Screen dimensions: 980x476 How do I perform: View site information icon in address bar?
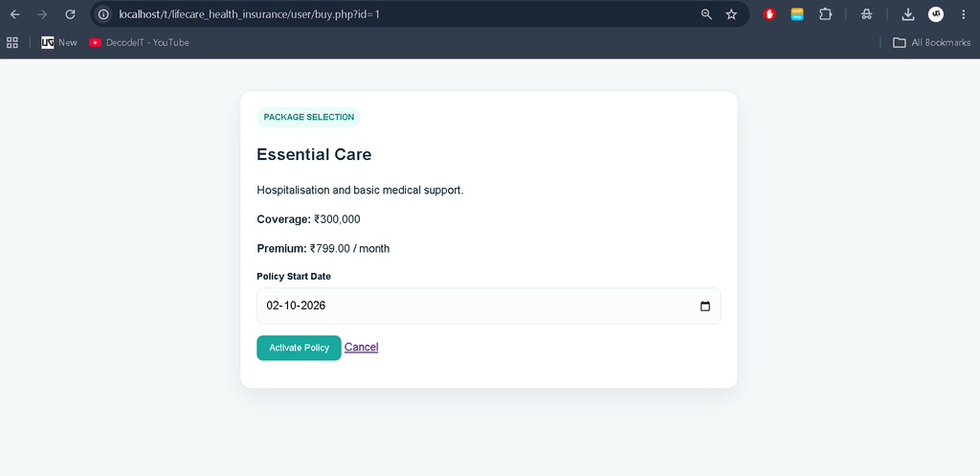103,14
